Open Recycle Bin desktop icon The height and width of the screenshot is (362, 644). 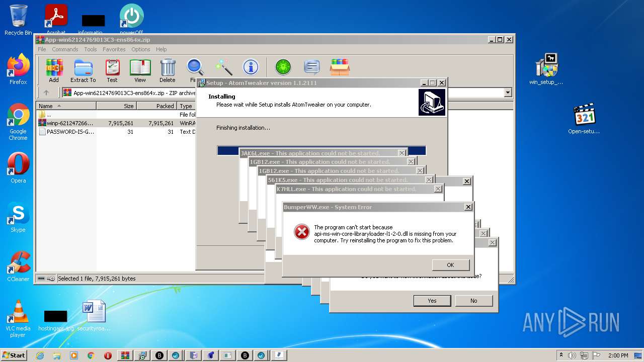(x=18, y=20)
